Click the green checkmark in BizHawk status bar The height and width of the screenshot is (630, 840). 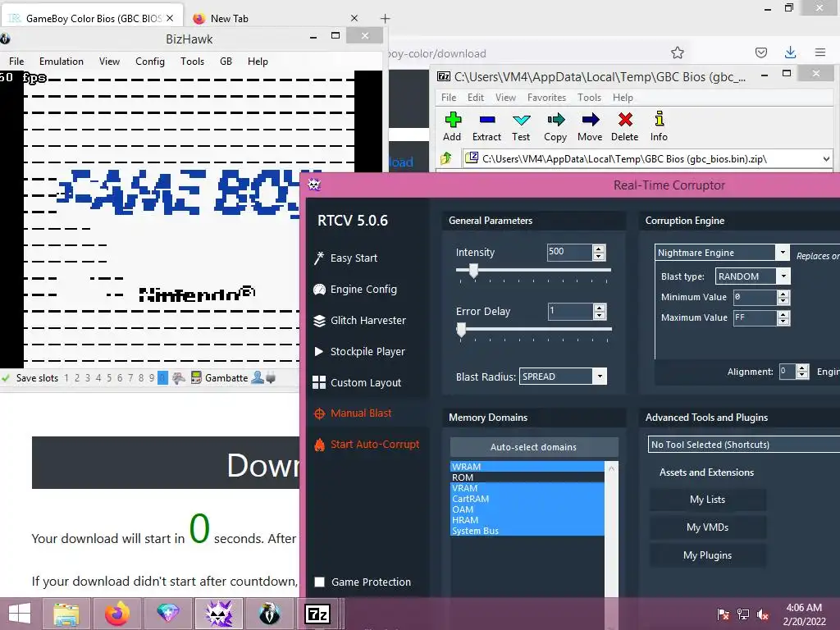(x=6, y=377)
